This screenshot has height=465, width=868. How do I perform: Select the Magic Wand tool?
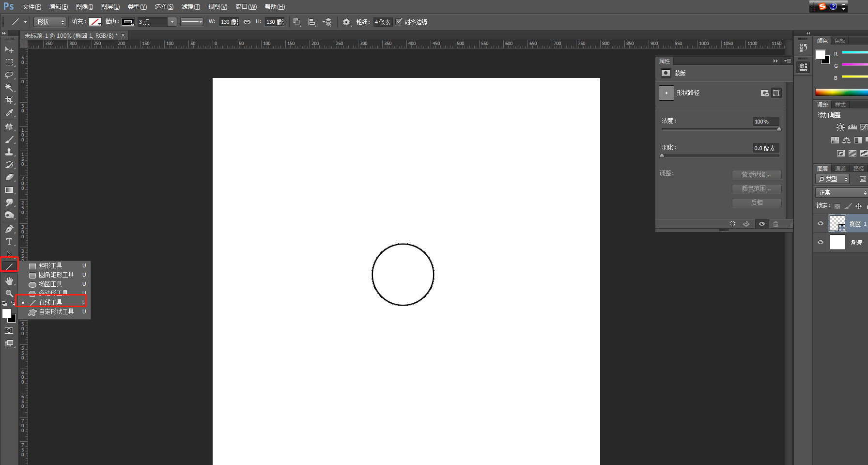(x=9, y=87)
